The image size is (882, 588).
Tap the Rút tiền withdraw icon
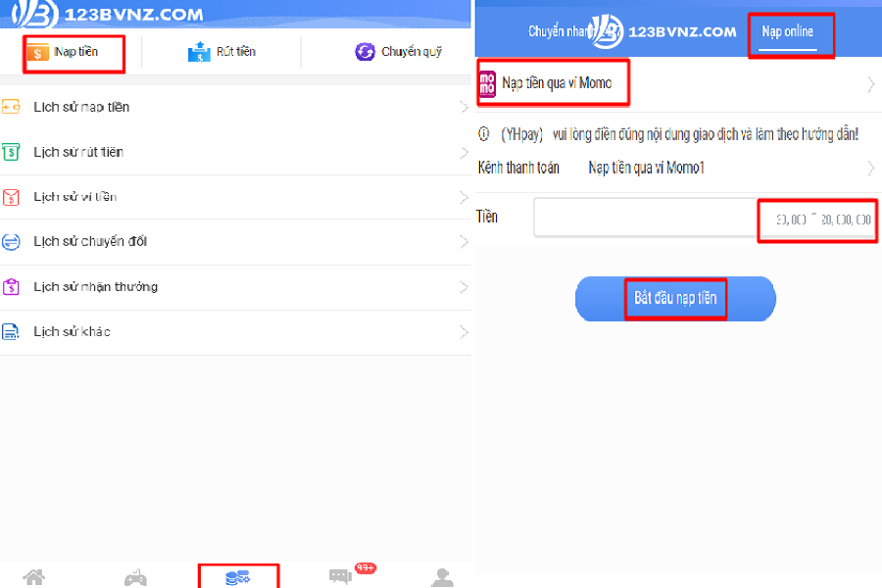[x=199, y=52]
